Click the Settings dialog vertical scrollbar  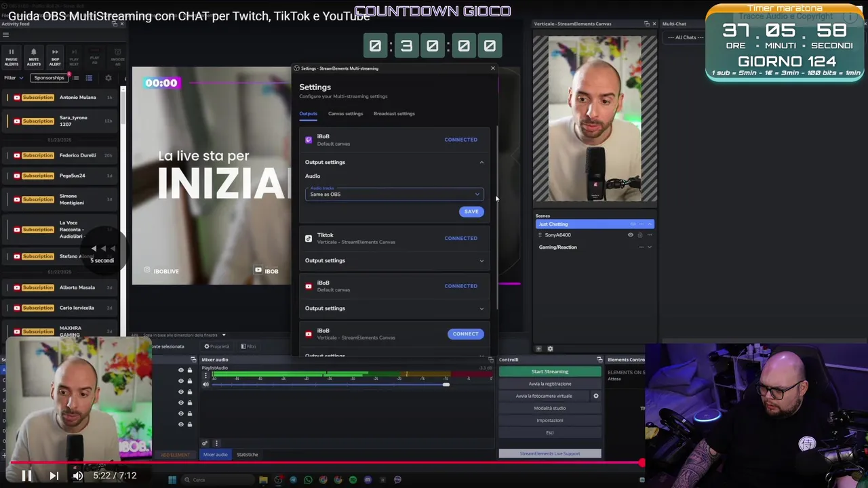[x=498, y=217]
